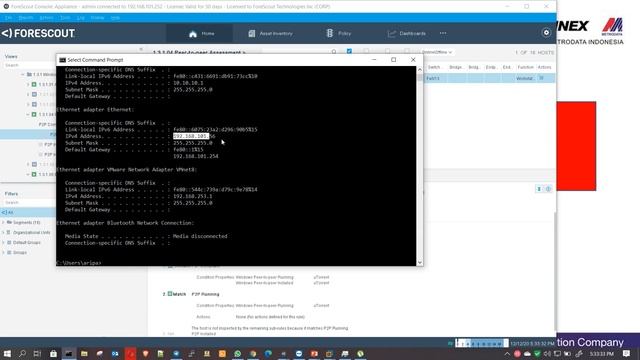Collapse the 1.3.1 Windows folder in Views
Screen dimensions: 640x360
click(23, 74)
